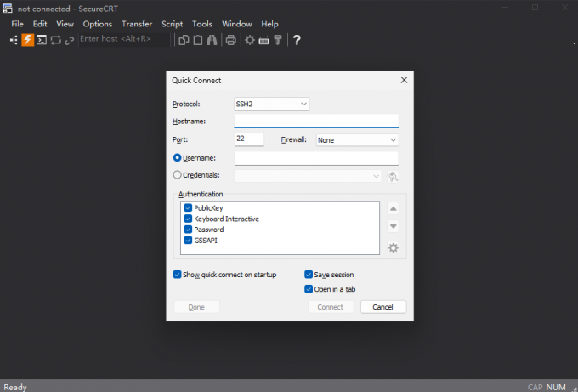Open the Transfer menu
This screenshot has height=392, width=578.
pos(137,24)
